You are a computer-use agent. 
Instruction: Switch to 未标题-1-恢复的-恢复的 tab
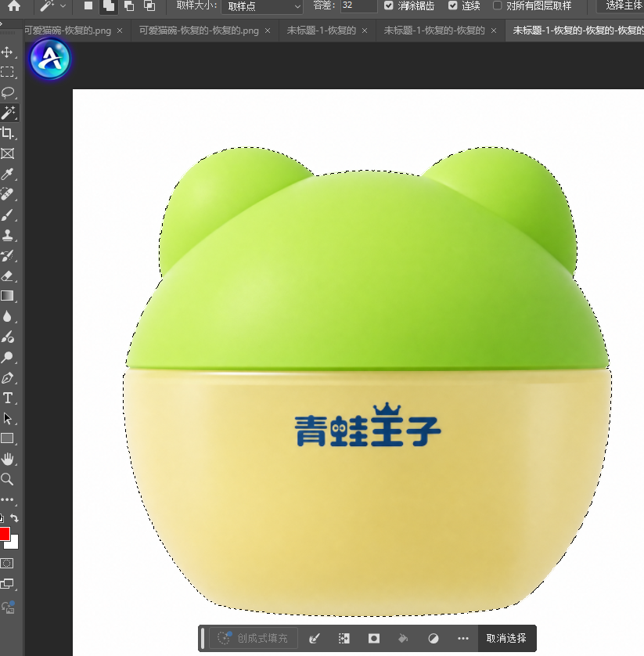434,31
